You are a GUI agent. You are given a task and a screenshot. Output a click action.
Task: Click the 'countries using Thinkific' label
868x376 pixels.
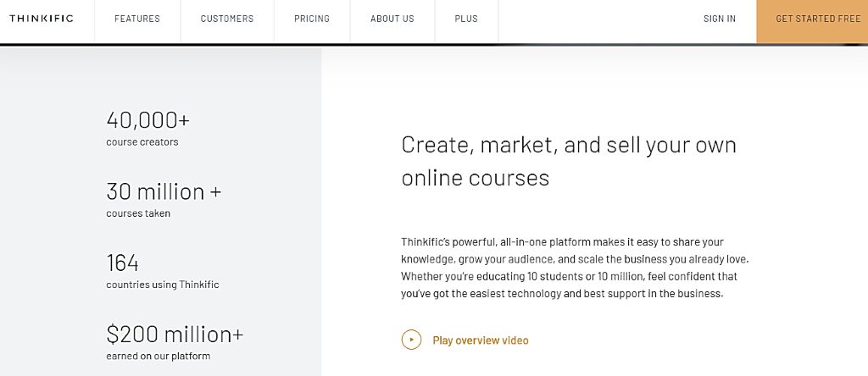coord(163,285)
